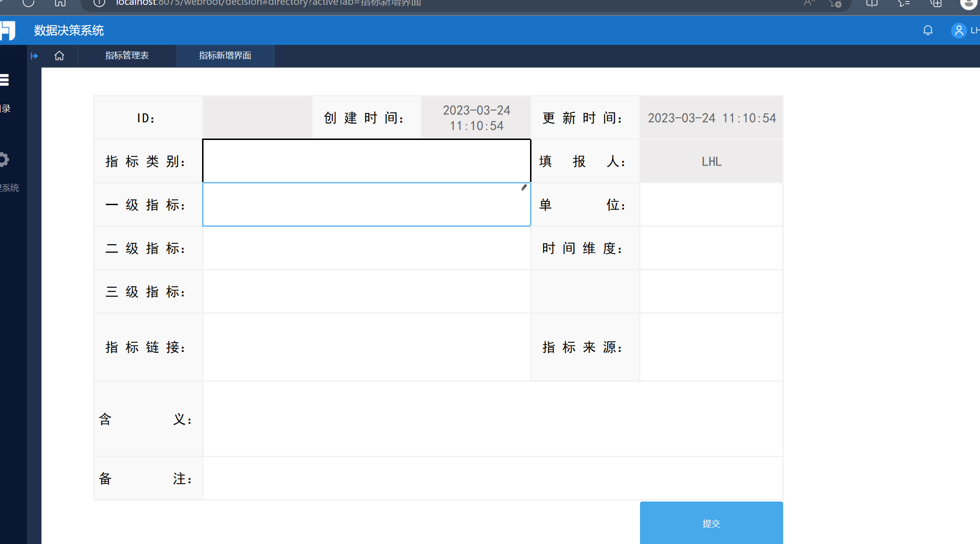Click the 指标链接 input field
980x544 pixels.
(x=367, y=347)
